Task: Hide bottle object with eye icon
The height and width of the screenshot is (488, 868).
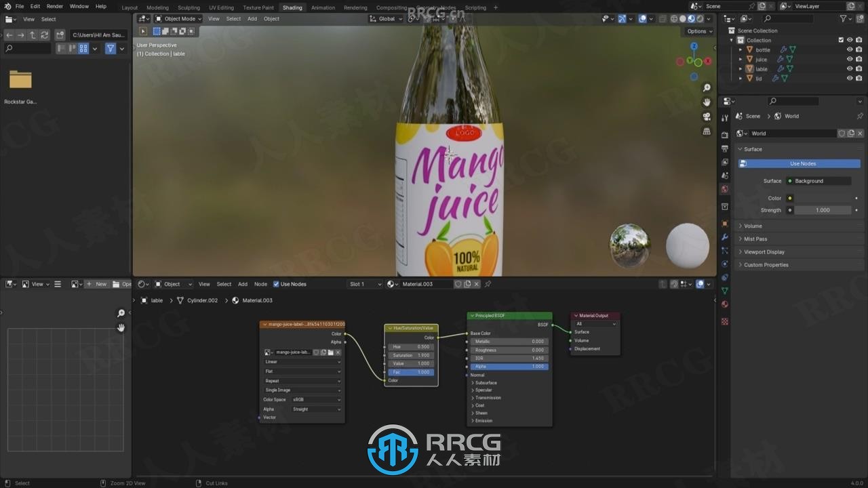Action: (850, 49)
